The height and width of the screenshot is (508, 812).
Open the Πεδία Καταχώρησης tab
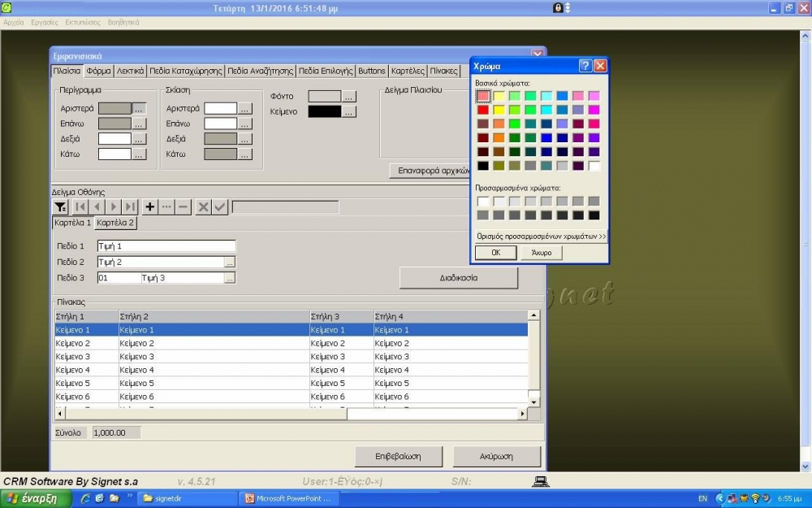[186, 71]
